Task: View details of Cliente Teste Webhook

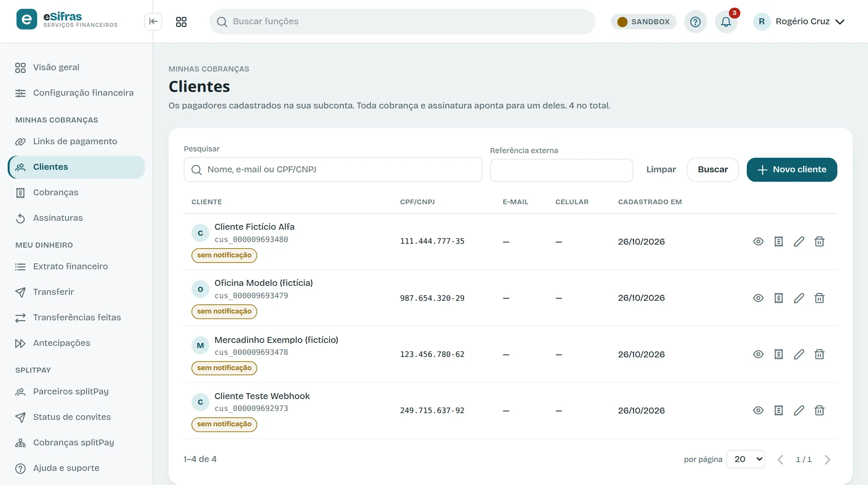Action: coord(758,411)
